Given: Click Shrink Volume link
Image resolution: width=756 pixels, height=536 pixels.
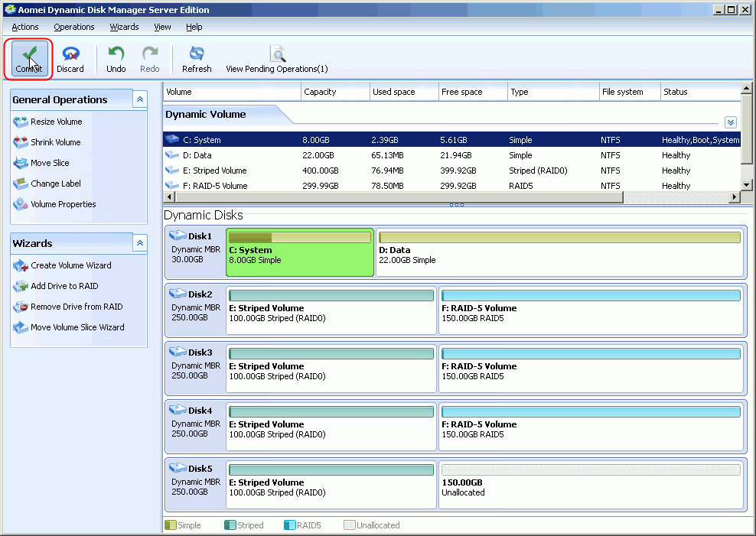Looking at the screenshot, I should click(x=55, y=142).
